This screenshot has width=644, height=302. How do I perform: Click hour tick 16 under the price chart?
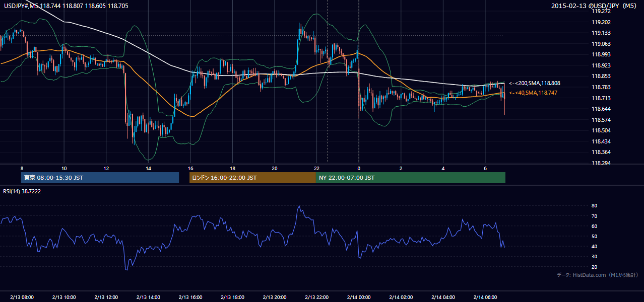pos(190,168)
